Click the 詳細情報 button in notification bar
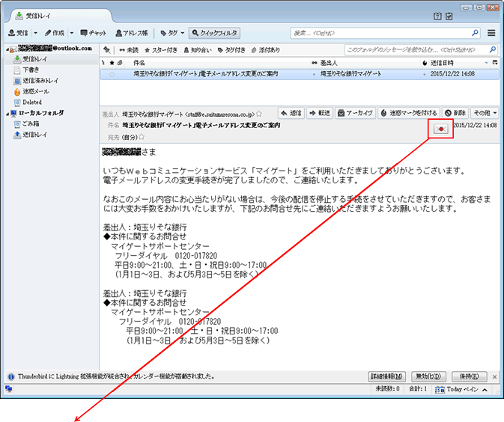Screen dimensions: 504x422 click(386, 376)
